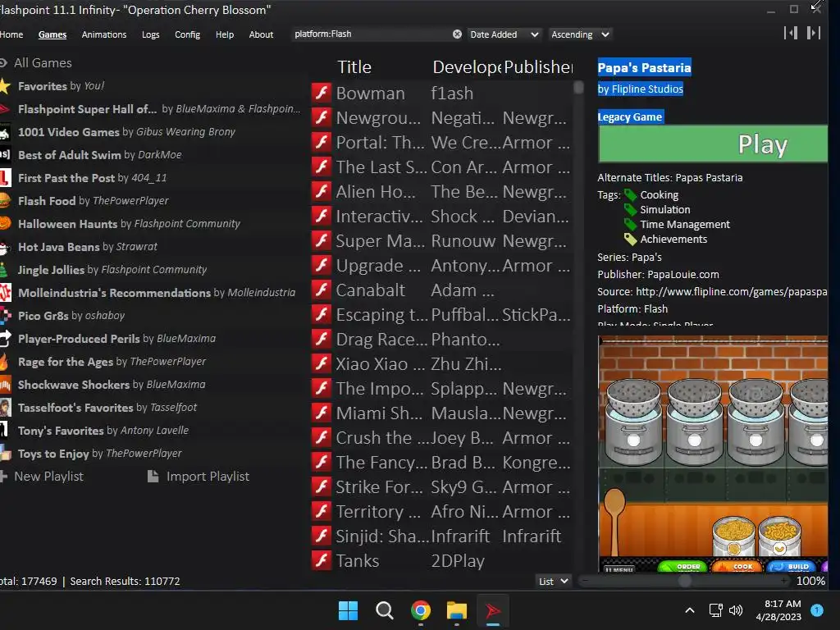The image size is (840, 630).
Task: Launch Google Chrome from taskbar
Action: tap(421, 610)
